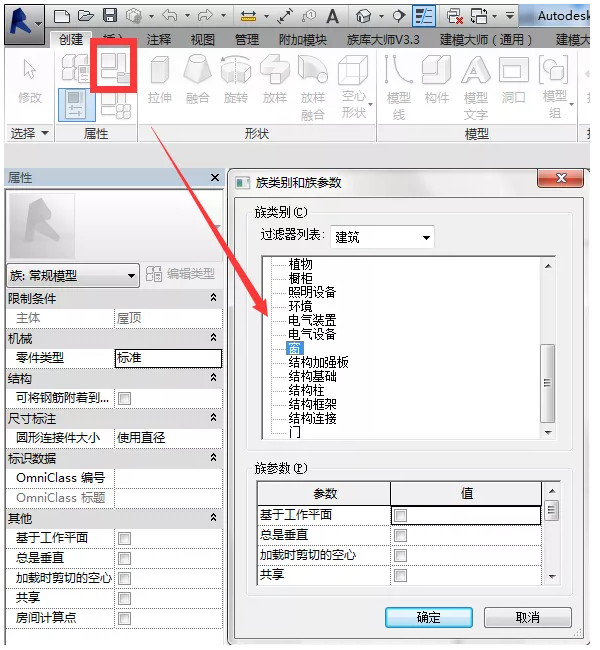600x650 pixels.
Task: Switch to the 注释 ribbon tab
Action: 158,40
